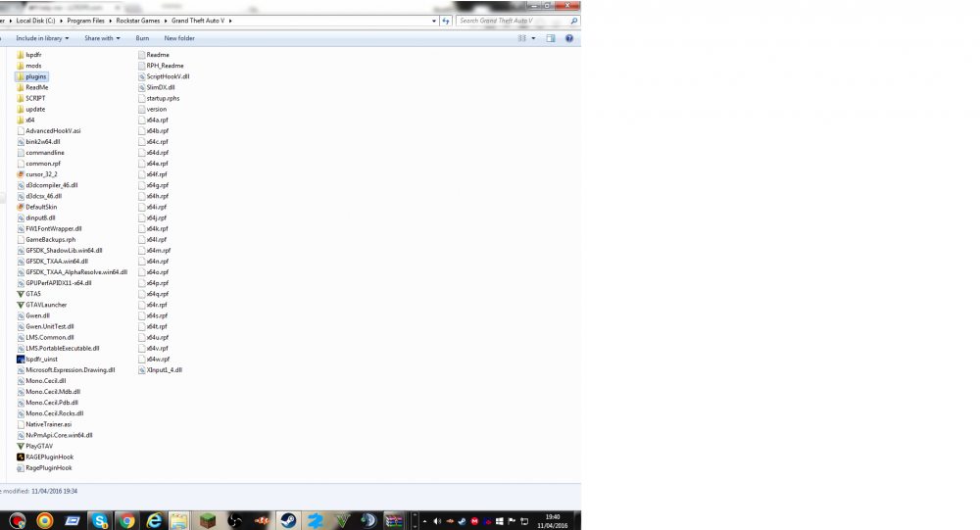Create a New folder
The width and height of the screenshot is (980, 530).
[179, 38]
